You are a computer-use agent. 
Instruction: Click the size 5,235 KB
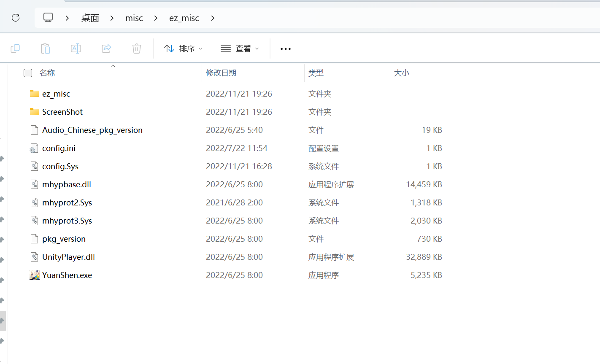(426, 275)
